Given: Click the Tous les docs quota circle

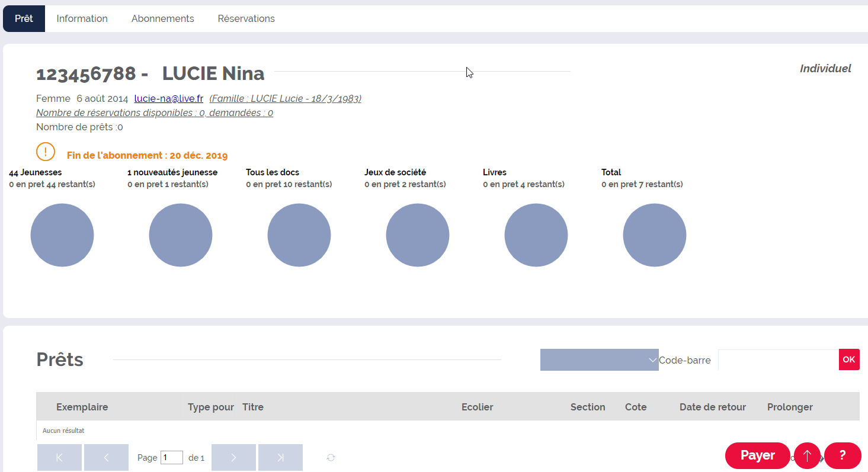Looking at the screenshot, I should (299, 235).
